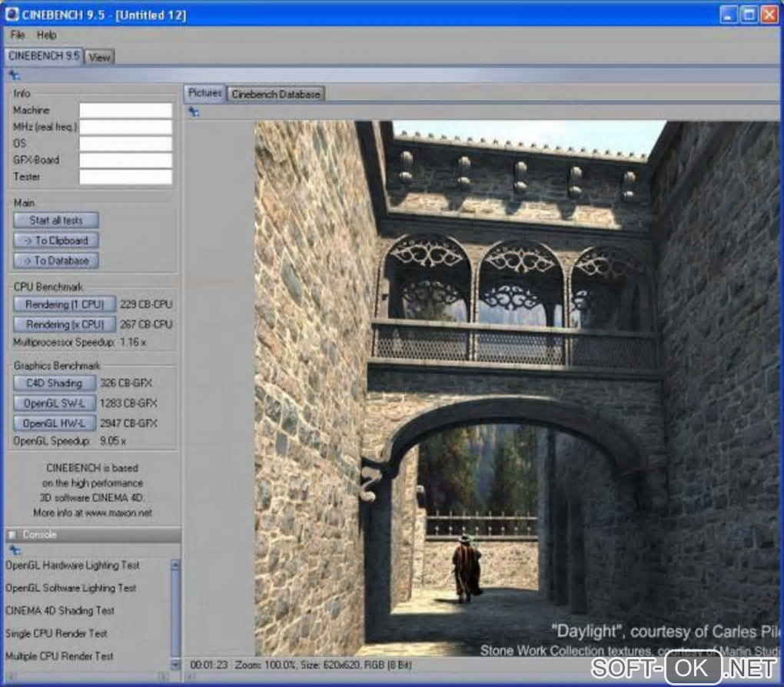Click the console scrollbar up arrow
Image resolution: width=784 pixels, height=687 pixels.
point(175,565)
